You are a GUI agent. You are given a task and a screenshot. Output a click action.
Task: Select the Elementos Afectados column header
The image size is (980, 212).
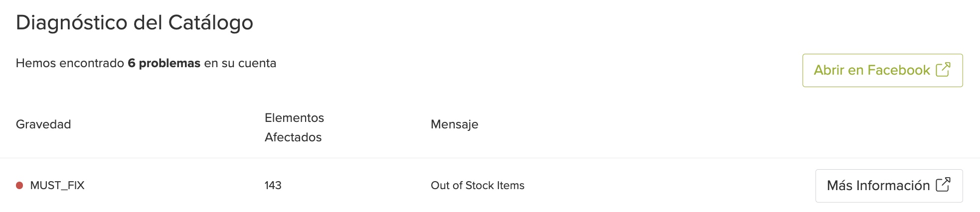[294, 127]
